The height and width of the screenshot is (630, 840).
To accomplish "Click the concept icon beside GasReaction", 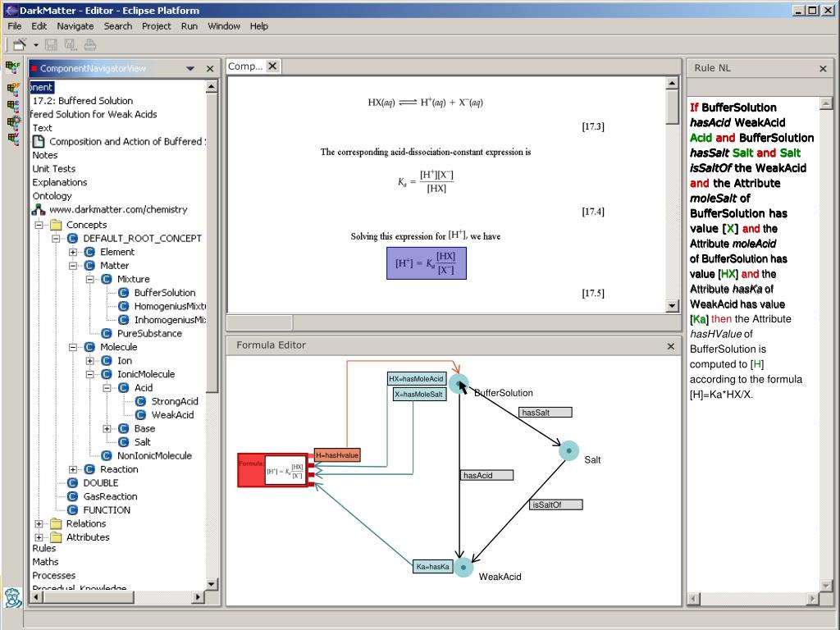I will point(73,496).
